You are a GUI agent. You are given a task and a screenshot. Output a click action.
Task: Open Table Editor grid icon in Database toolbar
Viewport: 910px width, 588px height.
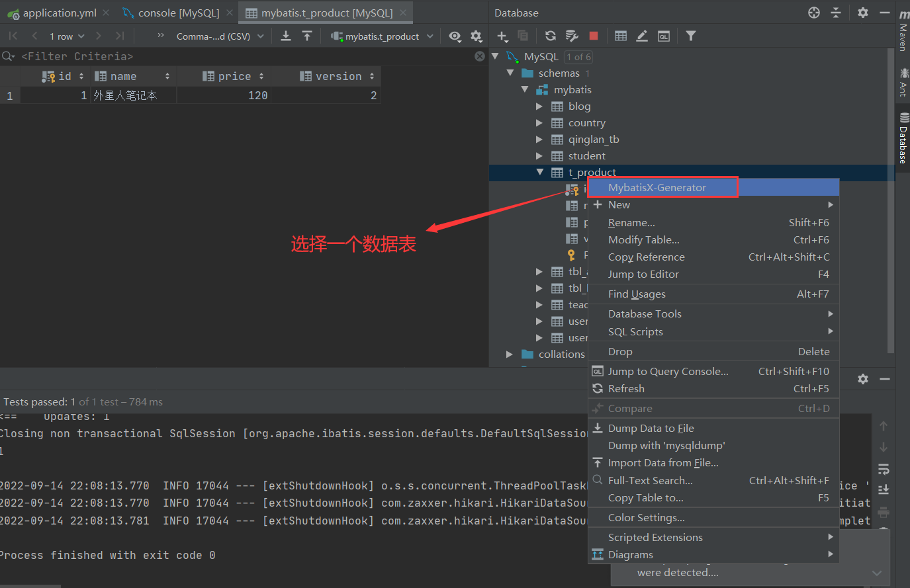tap(621, 36)
